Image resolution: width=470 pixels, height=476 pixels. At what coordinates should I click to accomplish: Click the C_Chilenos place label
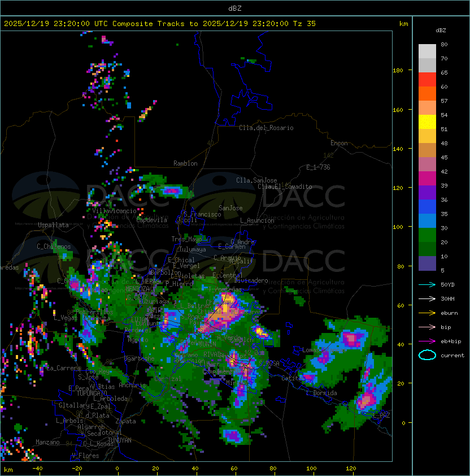pos(54,246)
